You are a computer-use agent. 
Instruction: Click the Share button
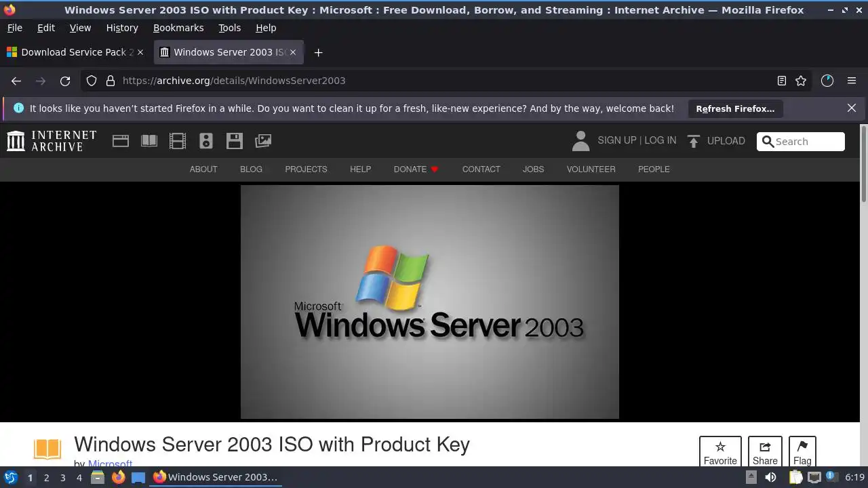(x=765, y=452)
